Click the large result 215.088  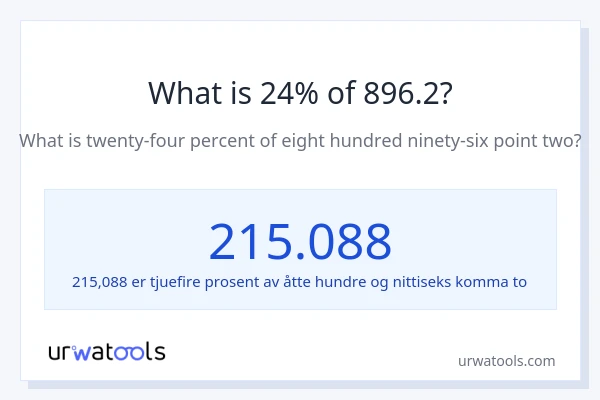(300, 241)
